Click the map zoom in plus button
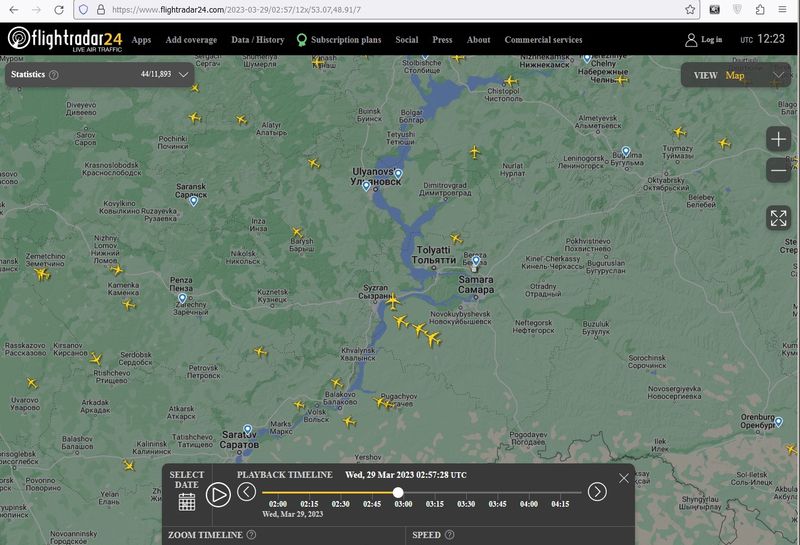Image resolution: width=800 pixels, height=545 pixels. [778, 139]
